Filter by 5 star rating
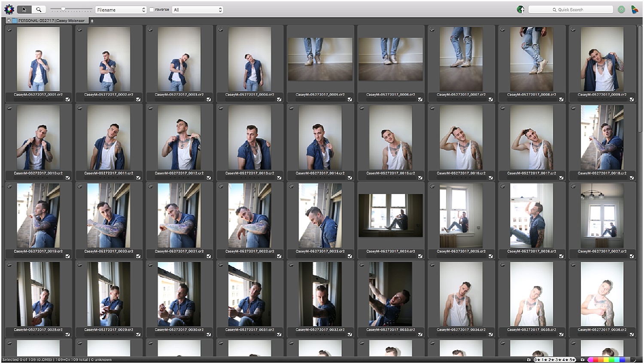The width and height of the screenshot is (644, 364). pos(573,360)
